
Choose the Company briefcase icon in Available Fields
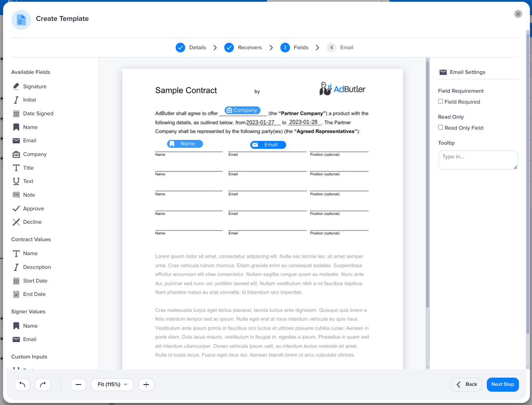tap(16, 154)
